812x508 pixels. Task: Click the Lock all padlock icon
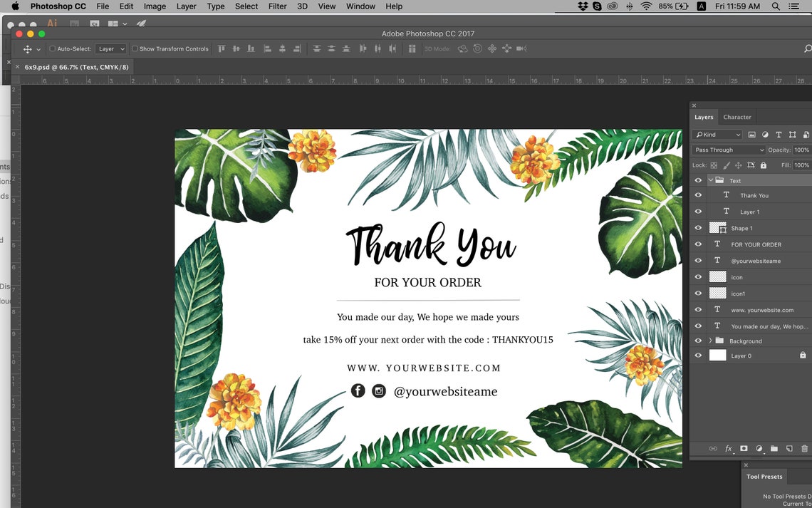(764, 165)
